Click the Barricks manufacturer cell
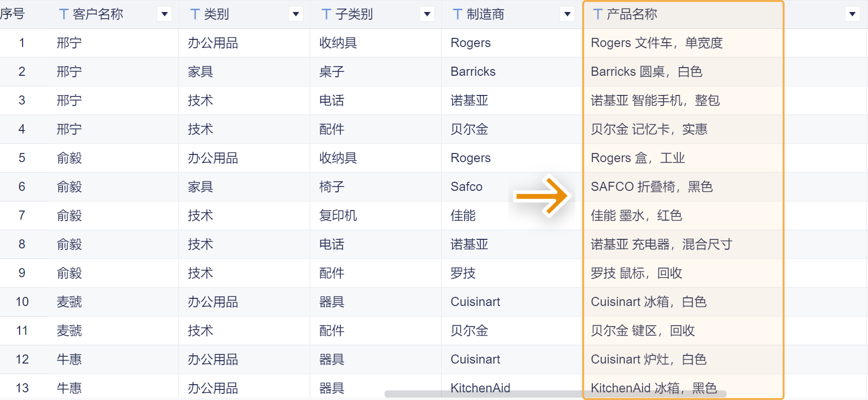This screenshot has height=400, width=868. (473, 71)
